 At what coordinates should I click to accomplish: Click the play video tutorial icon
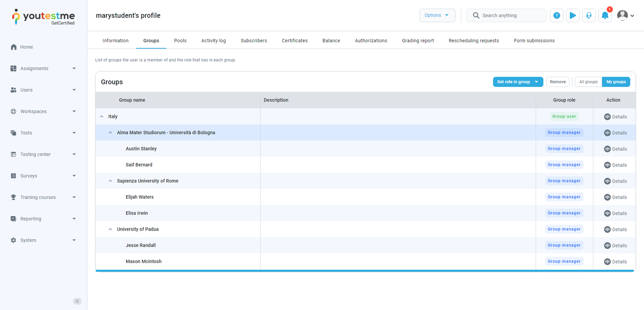click(573, 16)
